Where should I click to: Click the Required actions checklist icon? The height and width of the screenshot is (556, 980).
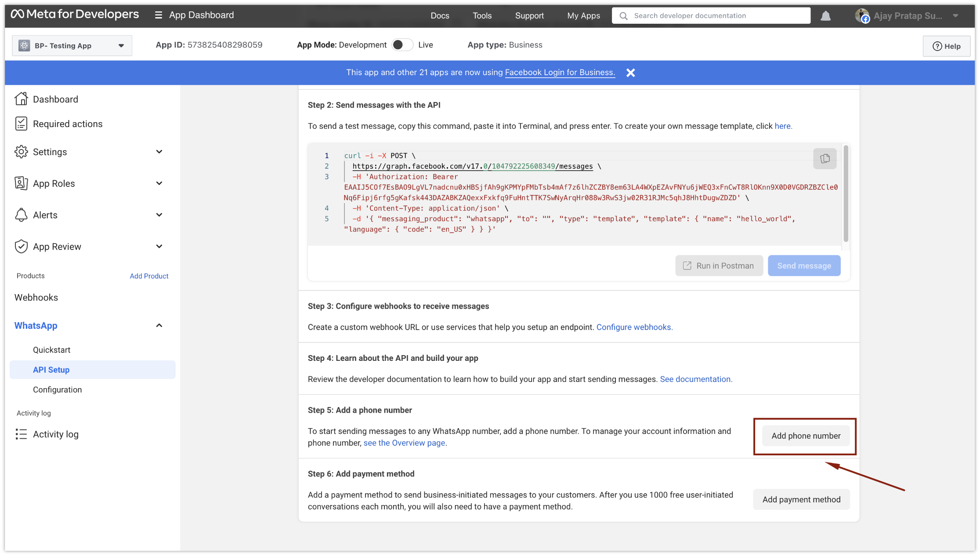[x=21, y=124]
